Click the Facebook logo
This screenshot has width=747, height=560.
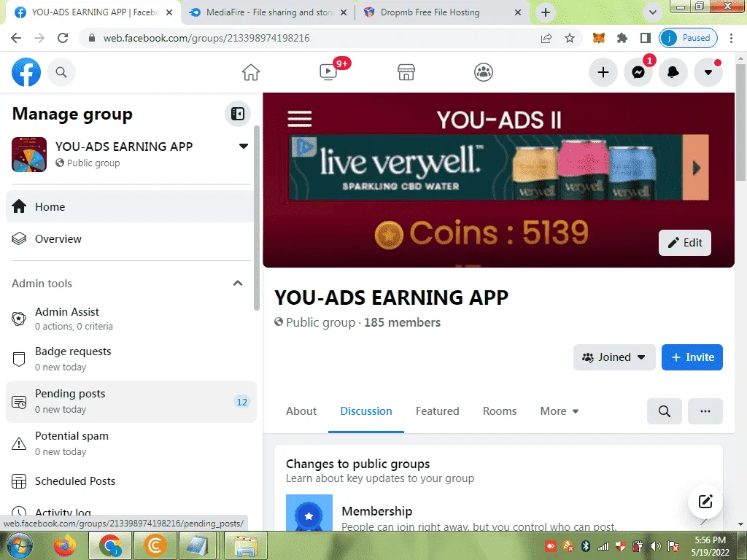(x=26, y=72)
